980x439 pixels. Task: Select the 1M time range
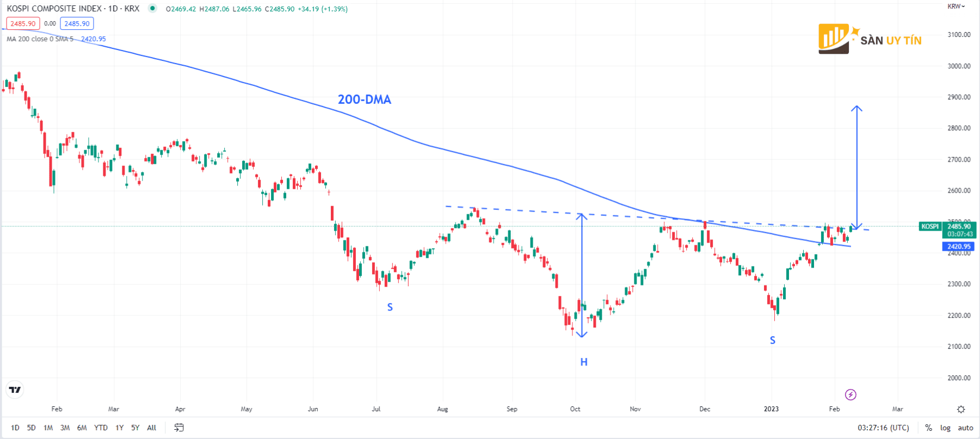pos(48,428)
